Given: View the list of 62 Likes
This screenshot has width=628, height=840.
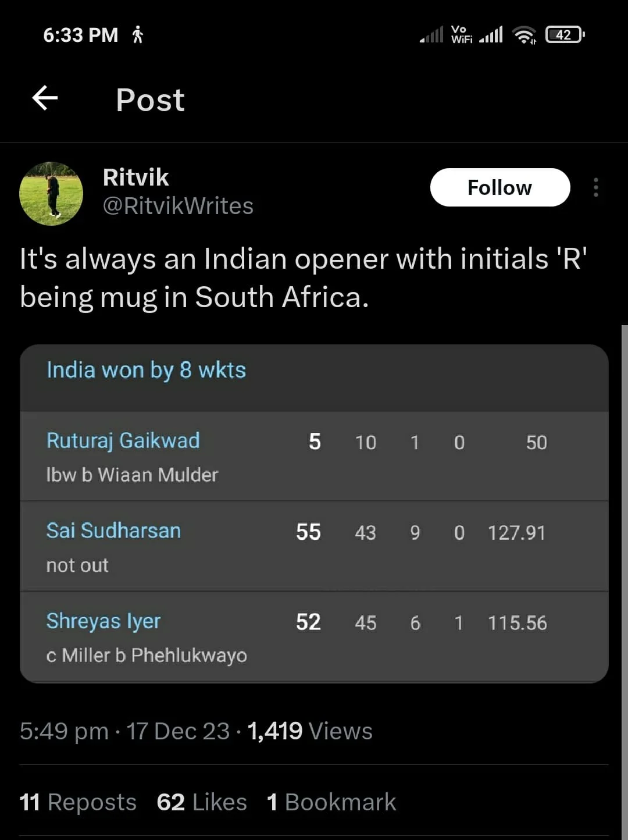Looking at the screenshot, I should pos(202,802).
